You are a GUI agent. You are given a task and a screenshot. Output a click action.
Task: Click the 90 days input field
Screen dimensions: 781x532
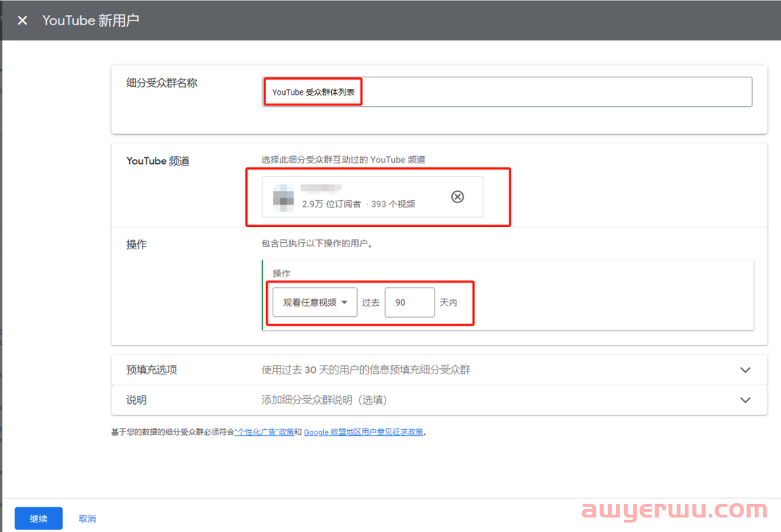pos(409,302)
